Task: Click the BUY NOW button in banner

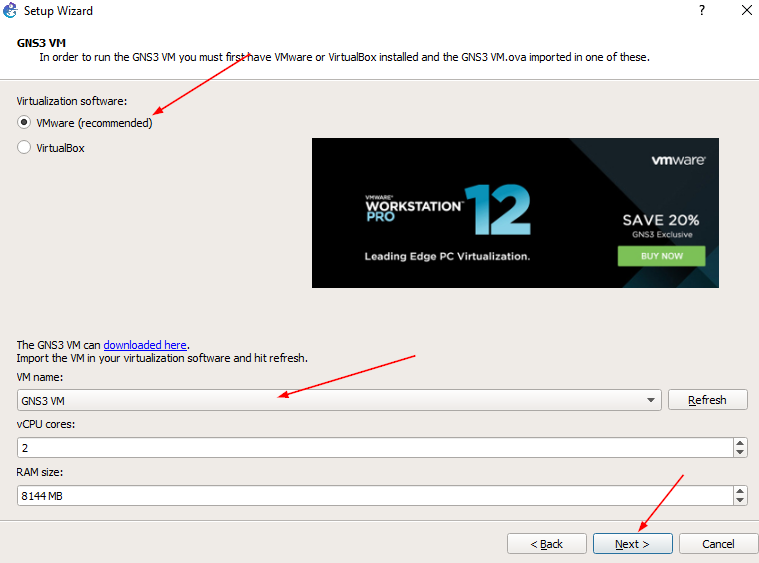Action: coord(661,256)
